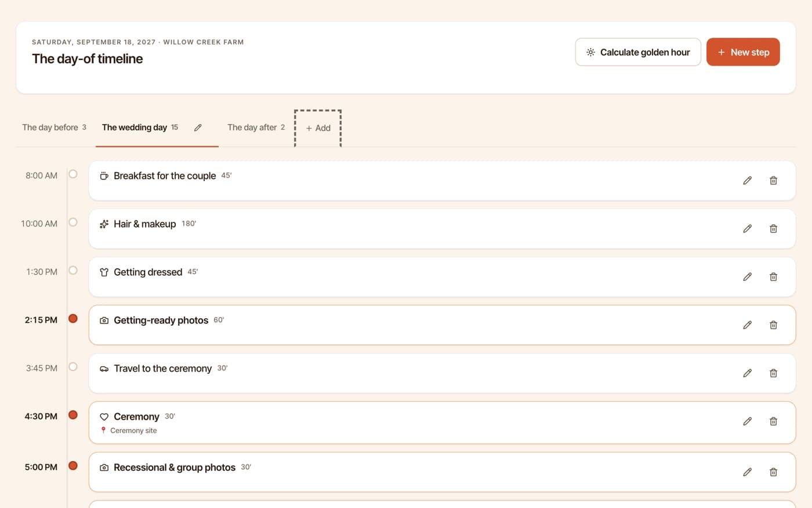Toggle the highlighted 4:30 PM marker
Image resolution: width=812 pixels, height=508 pixels.
click(73, 415)
